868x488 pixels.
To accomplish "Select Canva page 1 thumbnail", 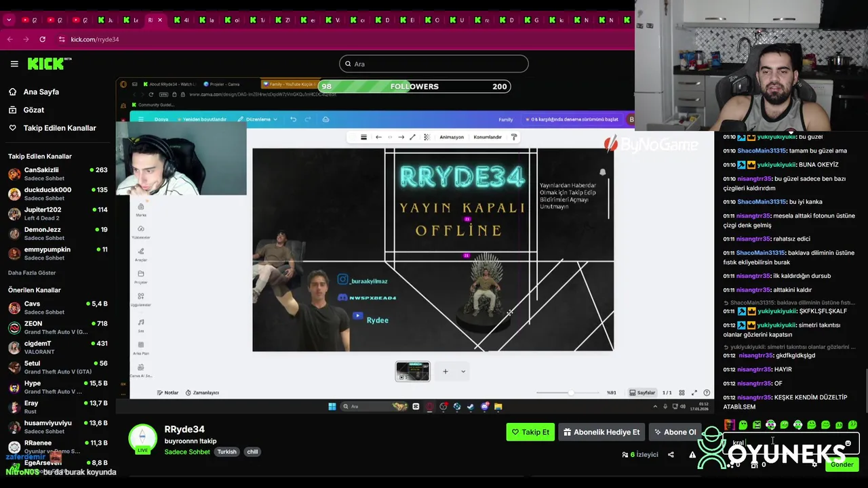I will (412, 371).
